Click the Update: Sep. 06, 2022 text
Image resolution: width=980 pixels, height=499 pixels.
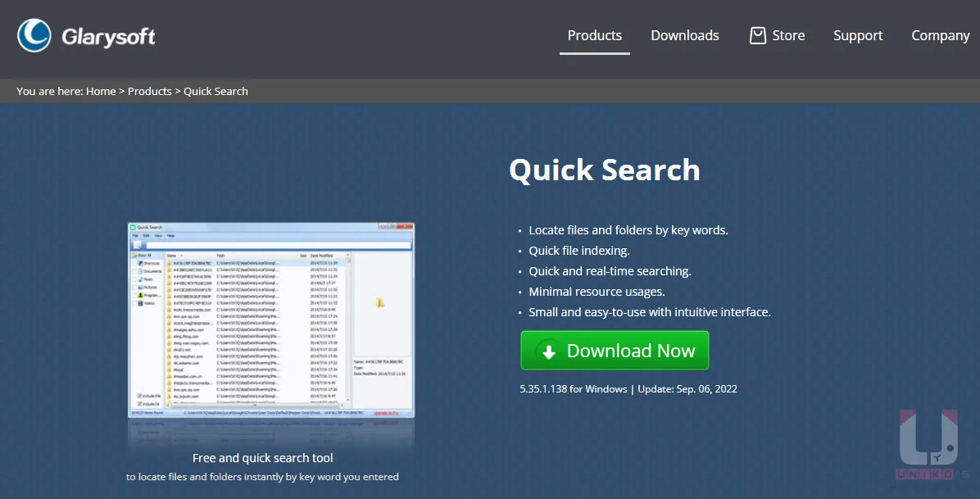tap(687, 389)
